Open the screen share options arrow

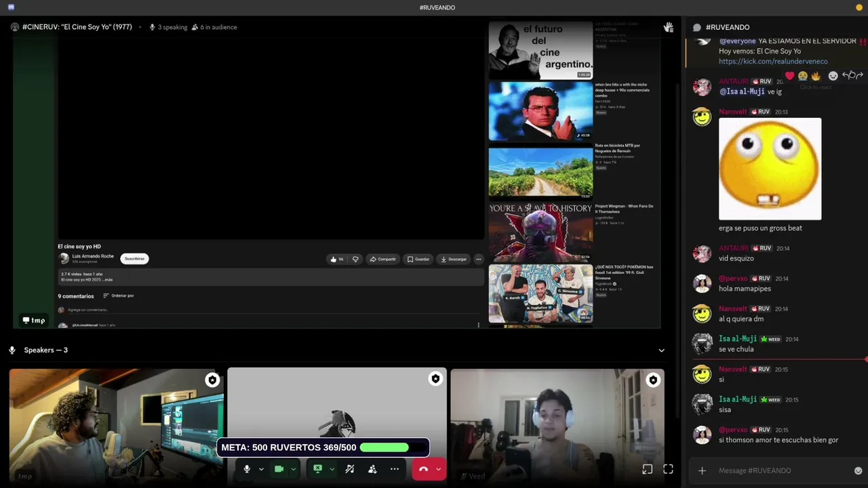[x=332, y=469]
